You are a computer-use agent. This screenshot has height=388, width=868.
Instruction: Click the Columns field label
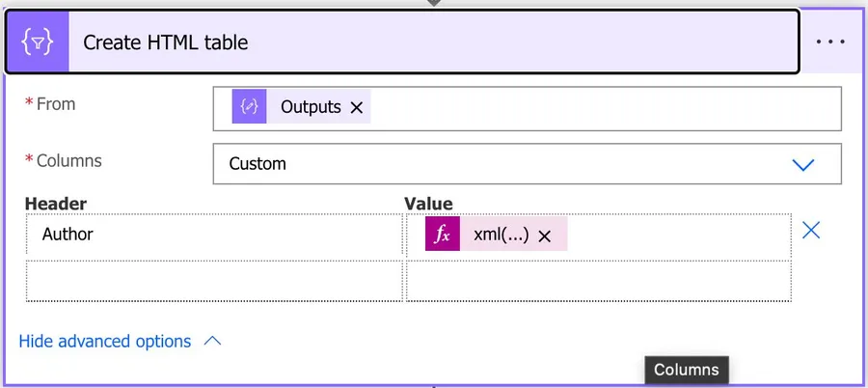coord(68,160)
